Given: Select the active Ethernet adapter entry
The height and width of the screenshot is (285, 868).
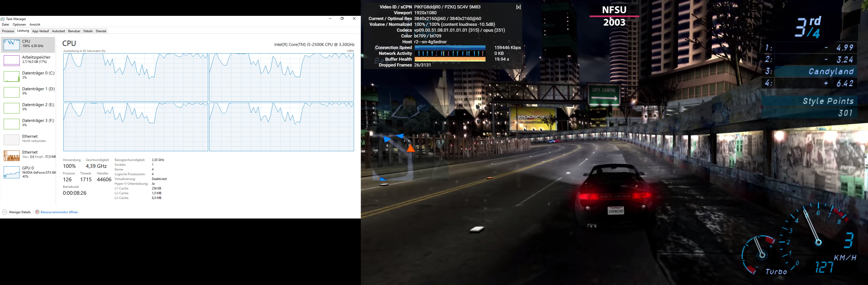Looking at the screenshot, I should click(28, 155).
